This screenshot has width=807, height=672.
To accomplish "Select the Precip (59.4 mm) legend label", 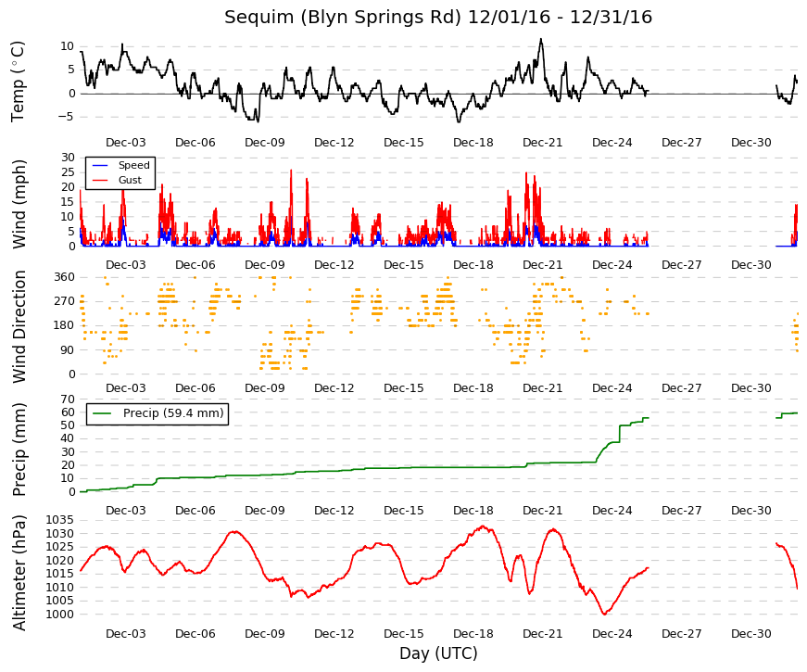I will [173, 413].
